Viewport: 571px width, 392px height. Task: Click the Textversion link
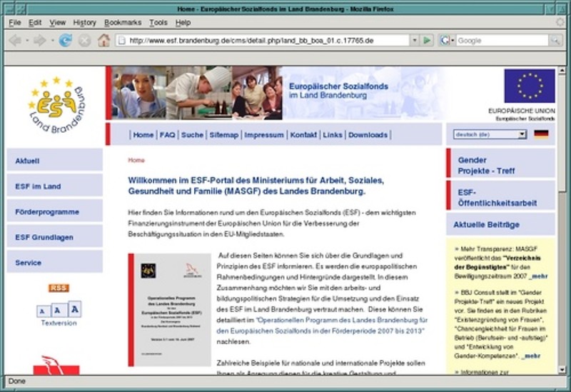point(59,323)
